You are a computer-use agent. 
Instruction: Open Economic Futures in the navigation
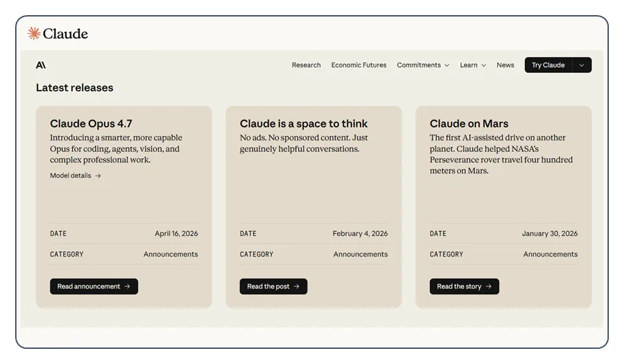coord(358,65)
